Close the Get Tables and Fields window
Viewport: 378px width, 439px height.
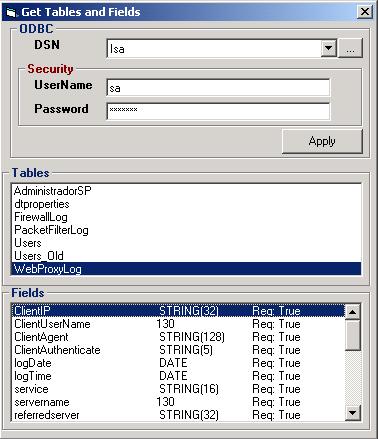(x=365, y=12)
